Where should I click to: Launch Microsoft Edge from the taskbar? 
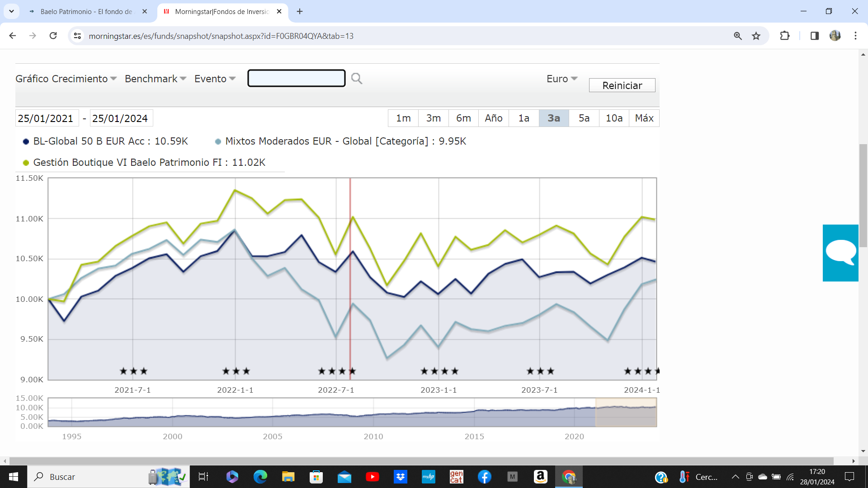point(260,477)
